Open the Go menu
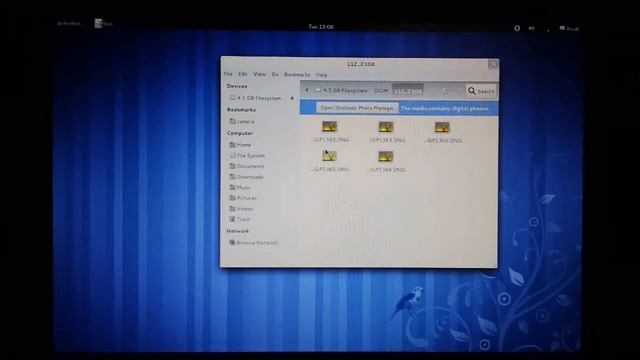Image resolution: width=640 pixels, height=360 pixels. [275, 75]
